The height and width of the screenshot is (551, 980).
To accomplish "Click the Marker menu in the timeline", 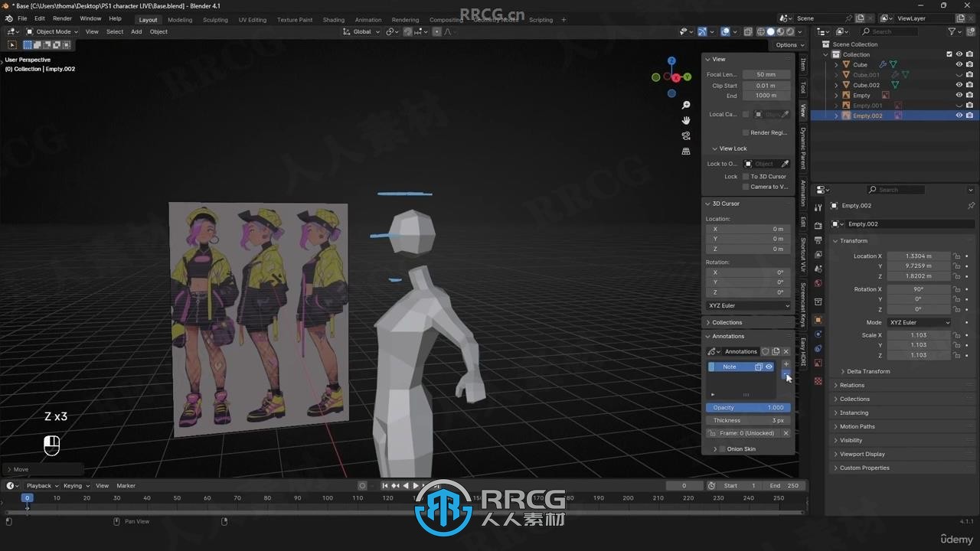I will [126, 485].
